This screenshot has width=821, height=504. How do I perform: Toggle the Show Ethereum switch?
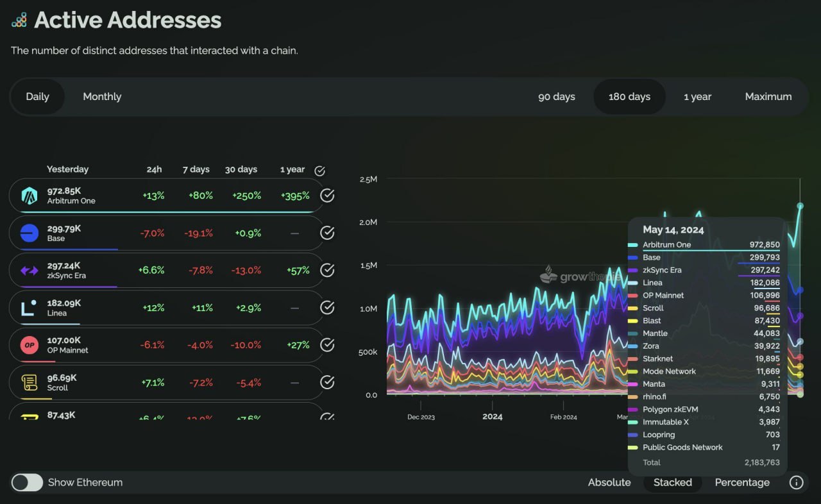(27, 482)
